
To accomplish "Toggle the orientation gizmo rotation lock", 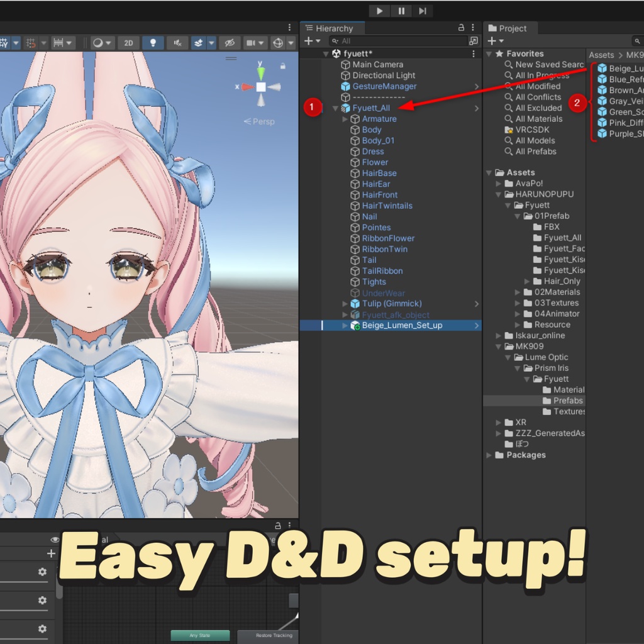I will click(x=282, y=65).
